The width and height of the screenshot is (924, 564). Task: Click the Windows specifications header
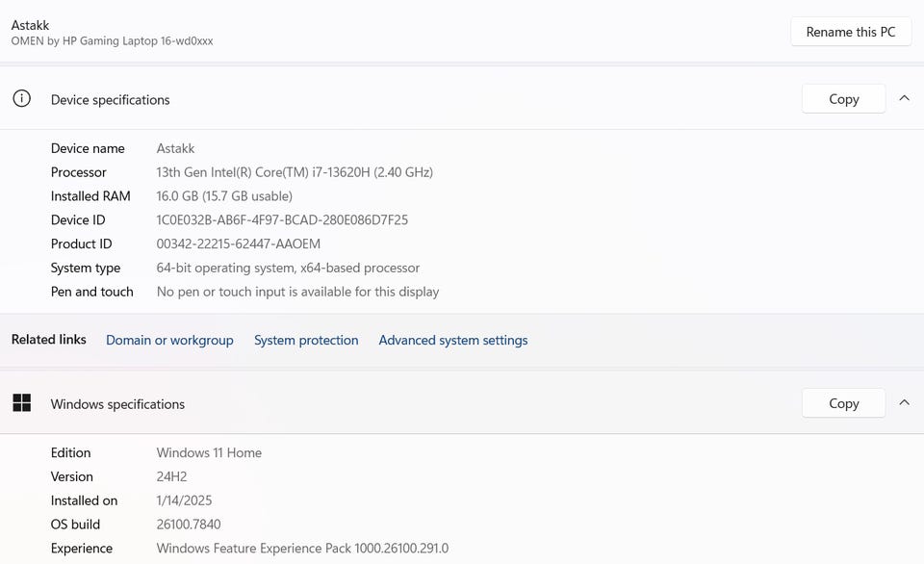coord(117,404)
